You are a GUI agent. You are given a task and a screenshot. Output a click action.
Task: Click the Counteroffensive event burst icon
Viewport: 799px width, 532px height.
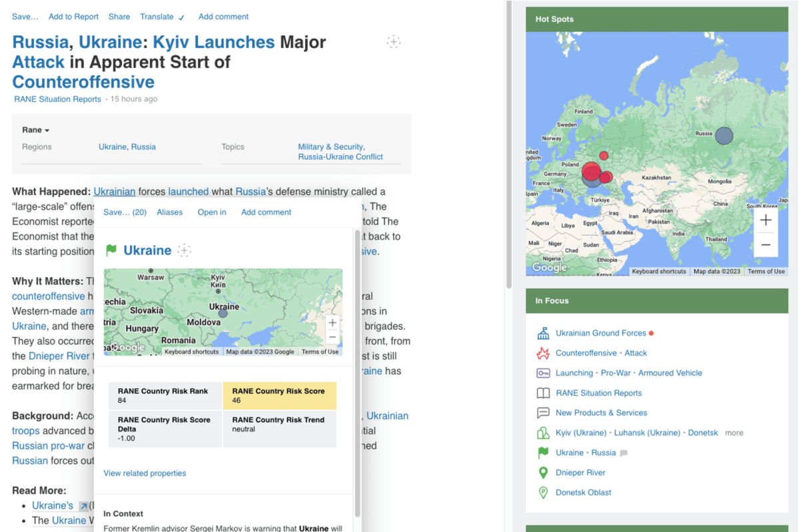point(543,354)
